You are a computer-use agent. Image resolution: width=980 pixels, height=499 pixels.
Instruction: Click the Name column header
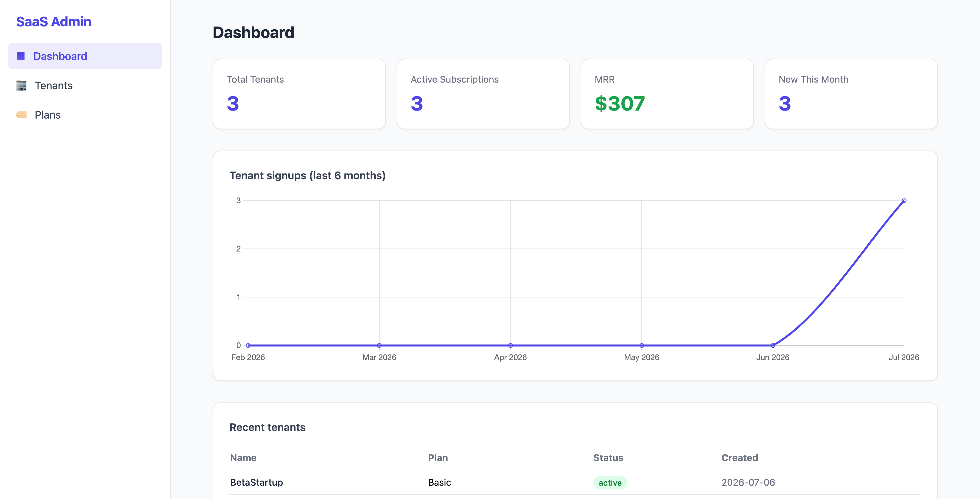pyautogui.click(x=243, y=458)
